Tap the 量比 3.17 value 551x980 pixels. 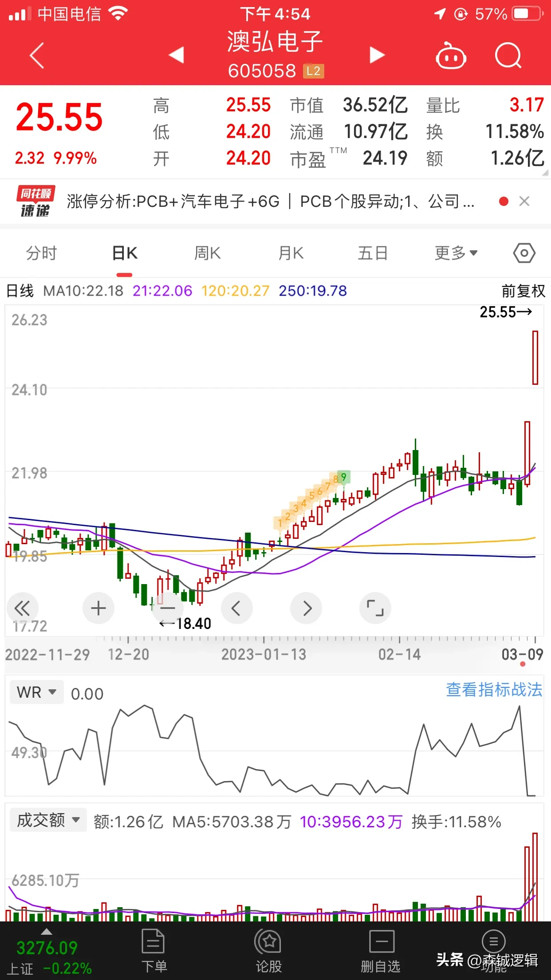tap(527, 105)
